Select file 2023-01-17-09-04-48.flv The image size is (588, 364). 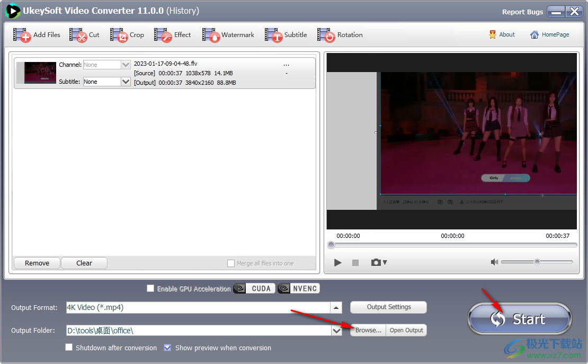[165, 64]
